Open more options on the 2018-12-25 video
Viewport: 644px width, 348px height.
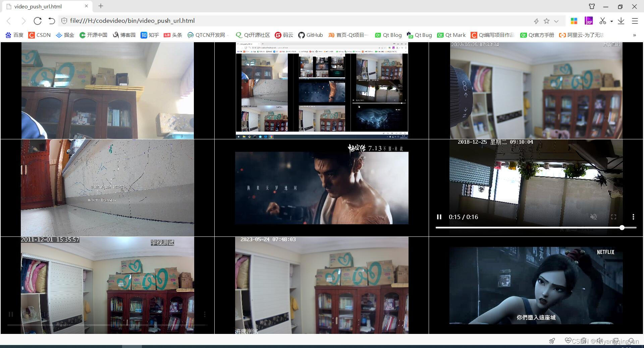click(633, 217)
